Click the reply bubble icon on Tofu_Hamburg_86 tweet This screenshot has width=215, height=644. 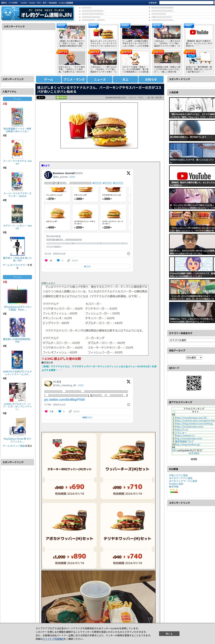60,411
